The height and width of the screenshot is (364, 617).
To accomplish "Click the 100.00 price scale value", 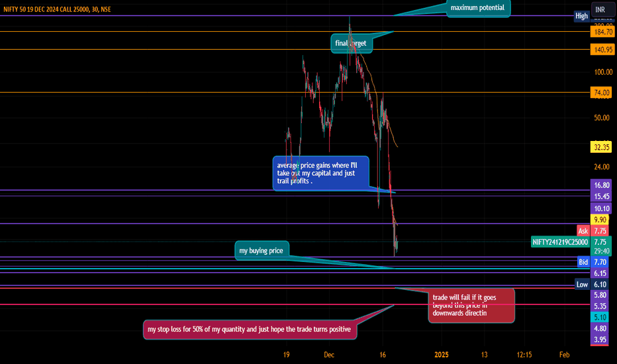I will [x=603, y=72].
